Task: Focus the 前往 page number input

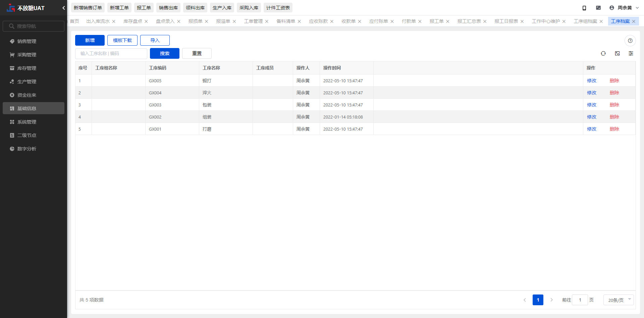Action: point(580,300)
